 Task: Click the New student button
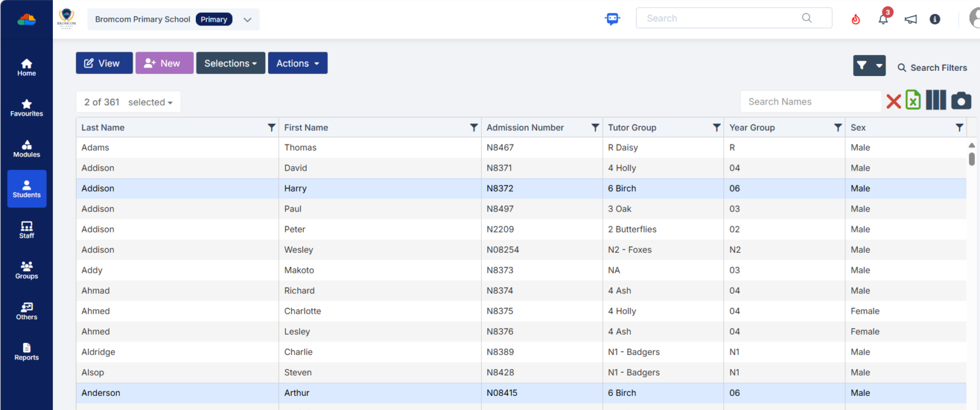click(x=164, y=63)
